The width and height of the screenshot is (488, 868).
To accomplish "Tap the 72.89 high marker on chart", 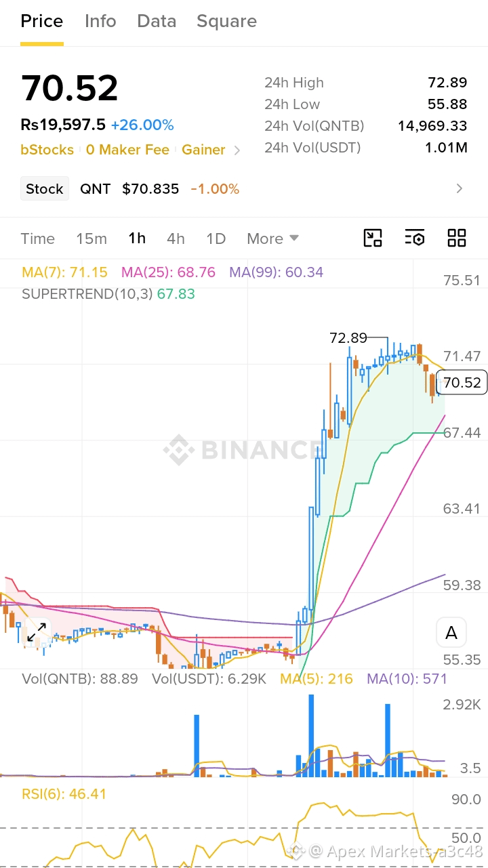I will (348, 337).
